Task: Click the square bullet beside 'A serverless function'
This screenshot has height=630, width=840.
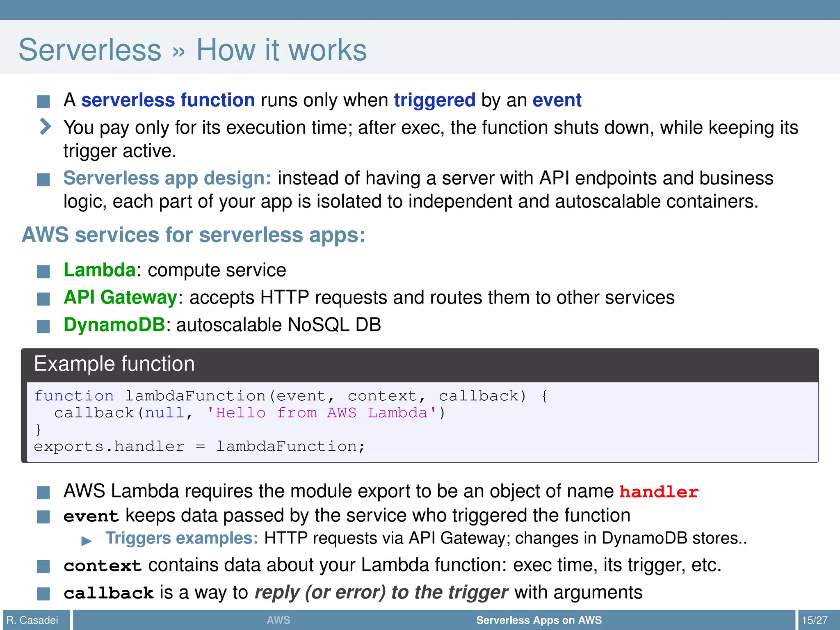Action: point(43,101)
